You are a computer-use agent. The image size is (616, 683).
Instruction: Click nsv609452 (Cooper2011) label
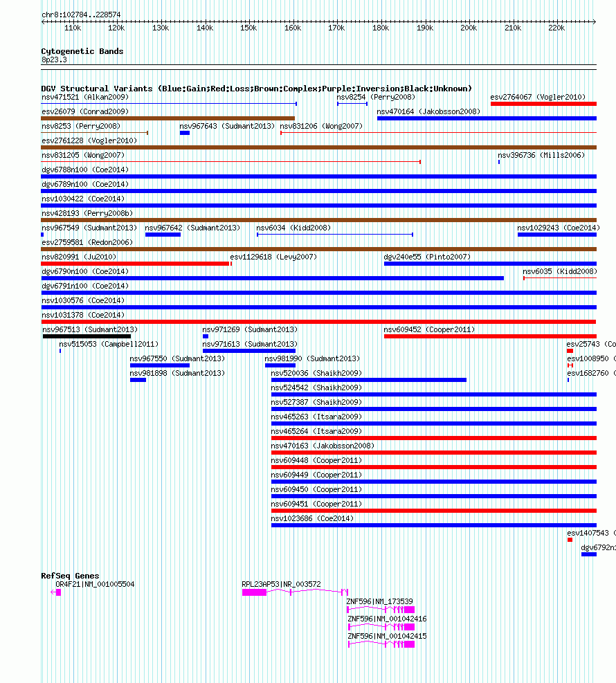pos(429,330)
